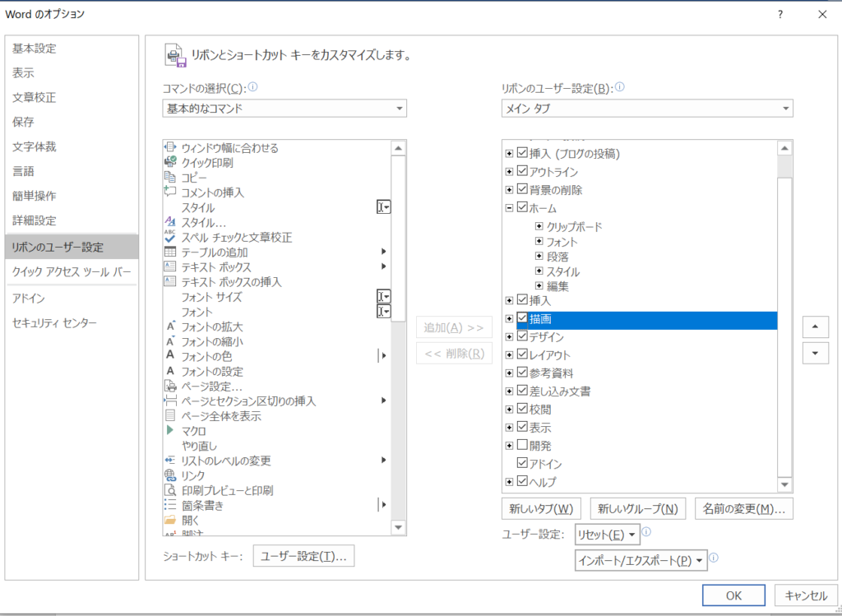Open the 詳細設定 category
842x616 pixels.
coord(72,220)
